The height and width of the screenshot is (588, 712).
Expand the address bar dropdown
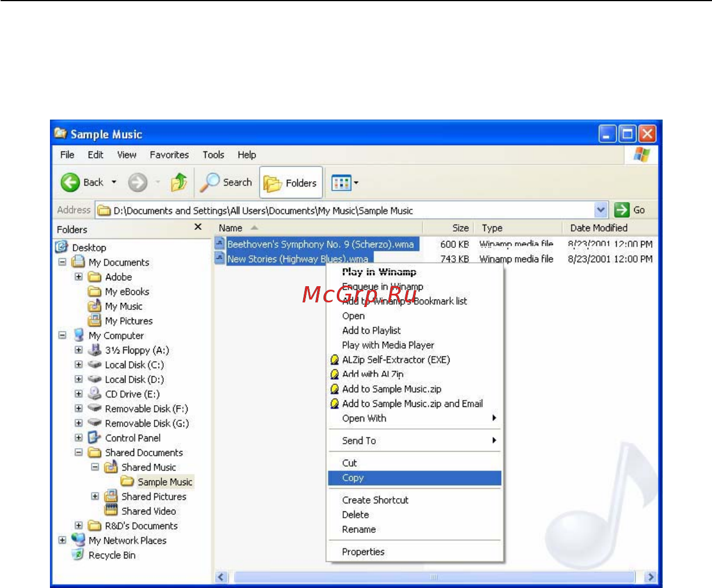point(601,210)
